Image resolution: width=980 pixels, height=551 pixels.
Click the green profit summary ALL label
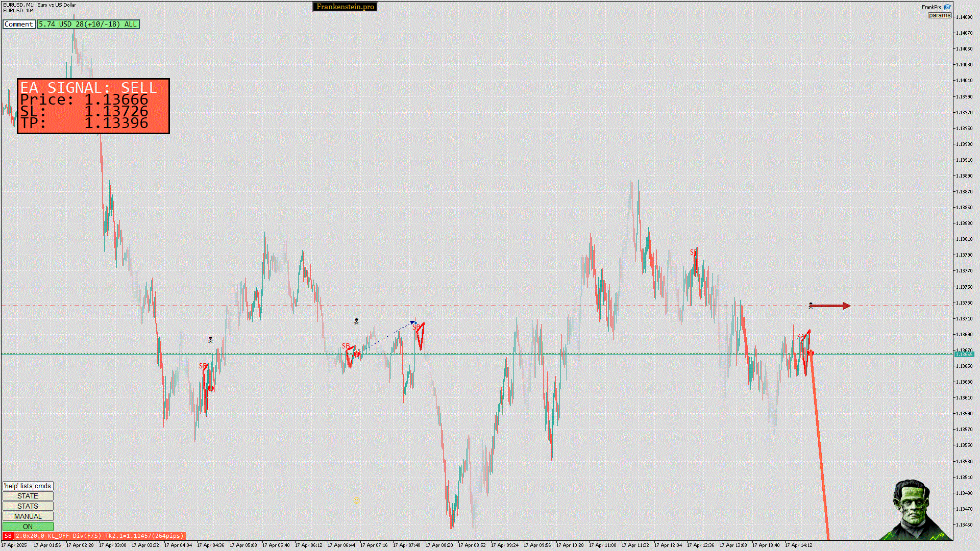tap(88, 24)
